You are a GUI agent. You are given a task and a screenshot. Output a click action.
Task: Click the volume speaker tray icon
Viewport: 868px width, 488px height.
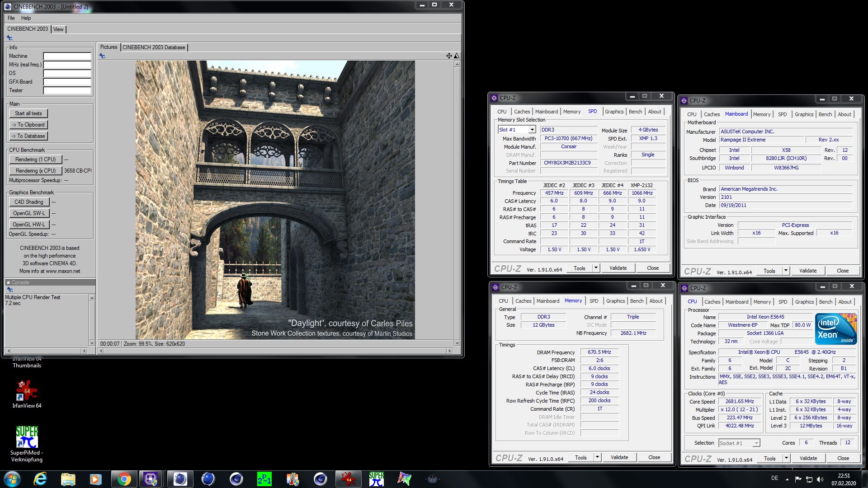821,479
